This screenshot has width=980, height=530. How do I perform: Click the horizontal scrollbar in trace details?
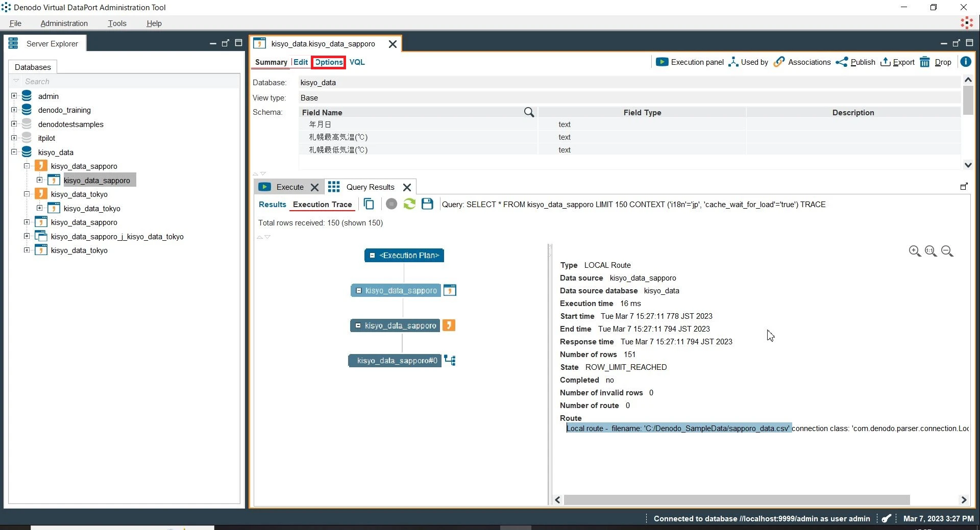point(737,500)
